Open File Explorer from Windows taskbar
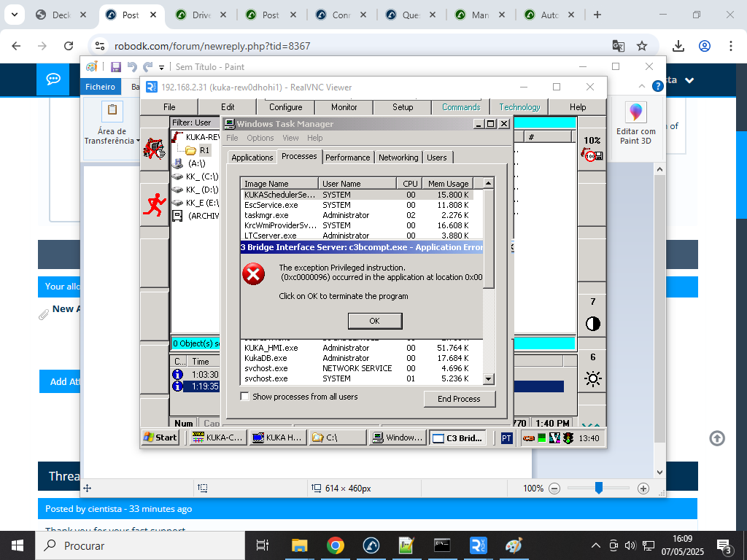This screenshot has width=747, height=560. 299,545
